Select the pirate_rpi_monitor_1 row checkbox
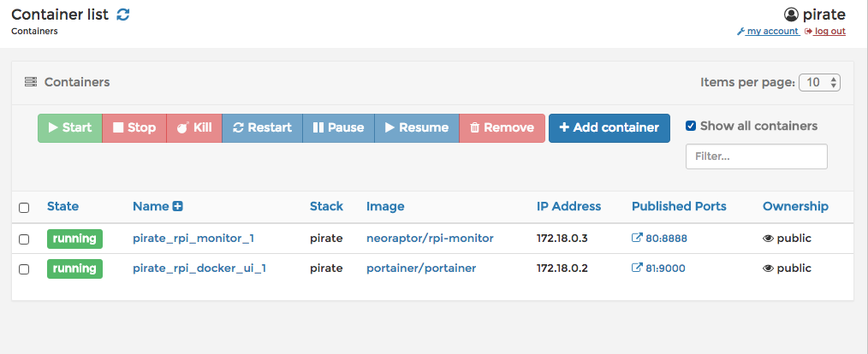868x354 pixels. click(24, 239)
